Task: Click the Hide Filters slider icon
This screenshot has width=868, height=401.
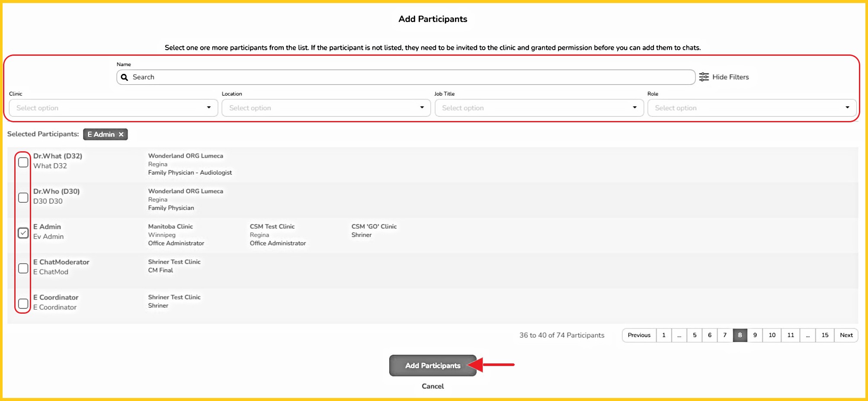Action: coord(704,77)
